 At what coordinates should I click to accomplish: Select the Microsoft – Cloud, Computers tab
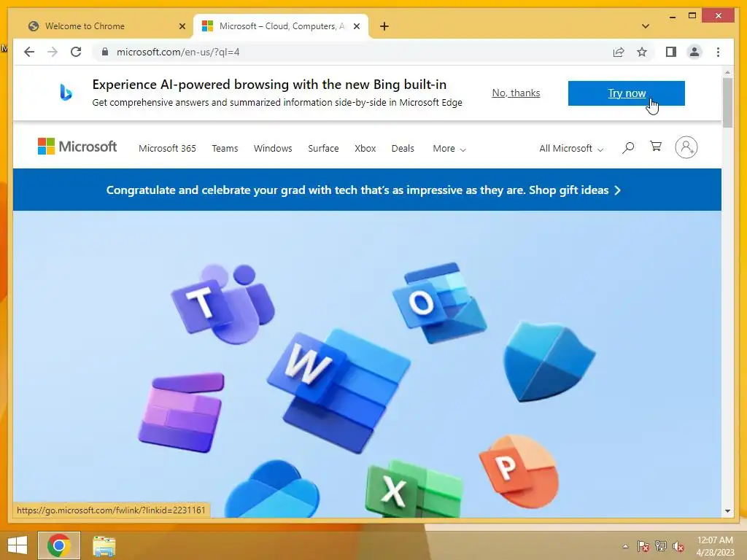pyautogui.click(x=281, y=26)
